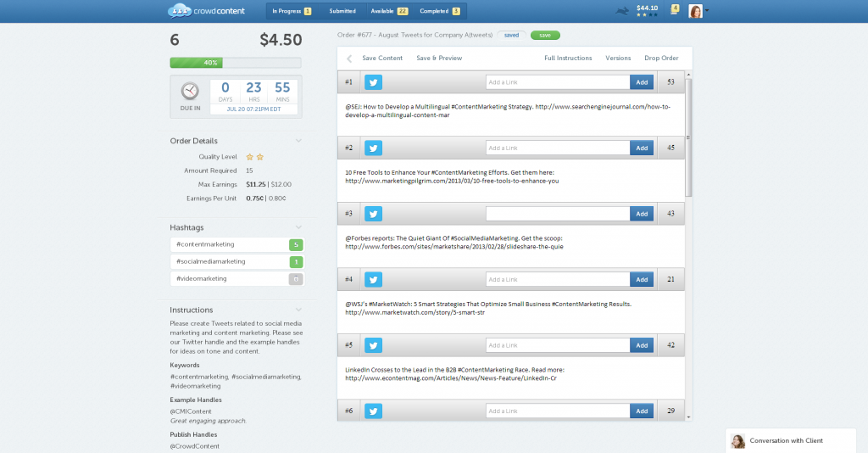Click the Twitter icon on tweet #3
This screenshot has height=453, width=868.
coord(374,214)
